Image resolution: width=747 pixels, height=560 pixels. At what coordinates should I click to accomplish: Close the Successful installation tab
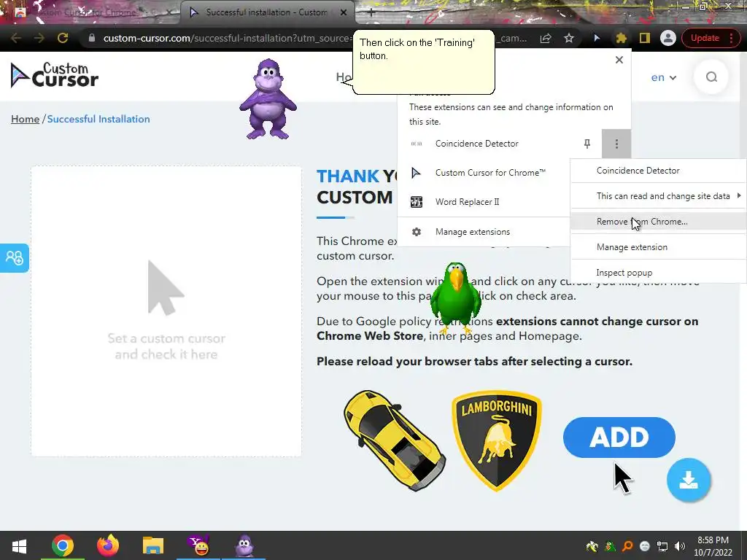pos(344,12)
